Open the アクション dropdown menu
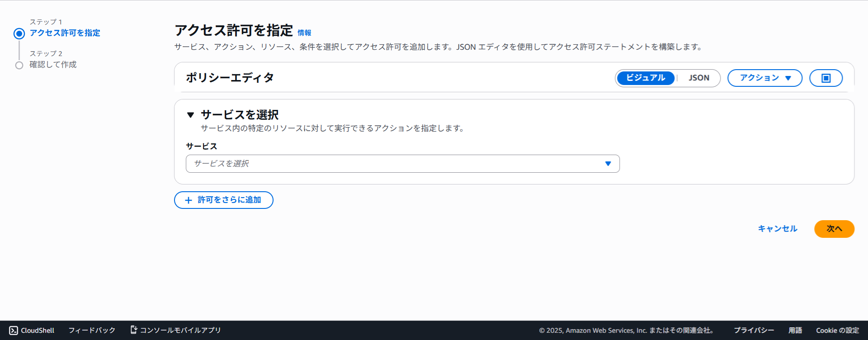The height and width of the screenshot is (340, 868). pyautogui.click(x=764, y=78)
